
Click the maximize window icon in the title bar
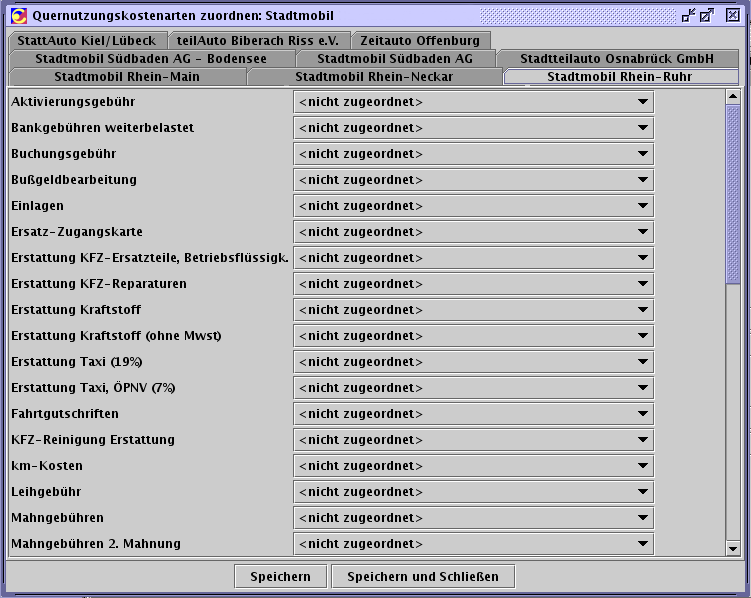point(707,15)
